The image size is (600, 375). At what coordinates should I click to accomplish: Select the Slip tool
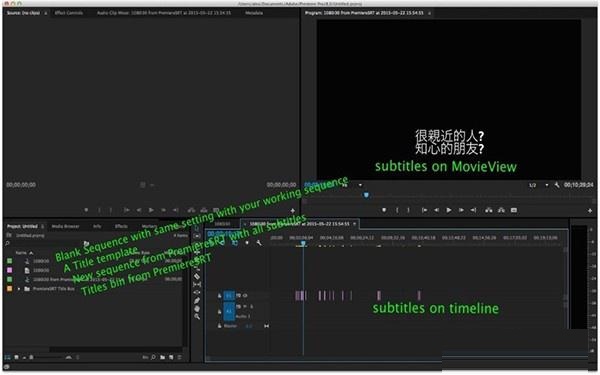coord(197,284)
